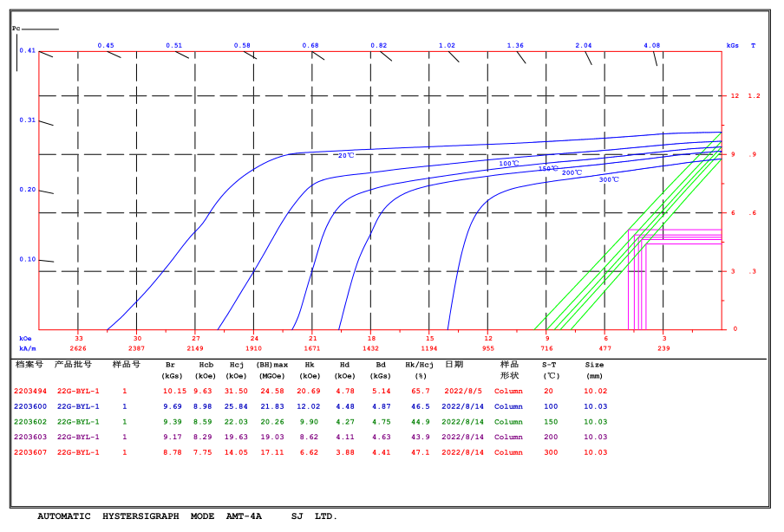The width and height of the screenshot is (784, 532).
Task: Click x-axis kA/m label 2626
Action: point(78,348)
